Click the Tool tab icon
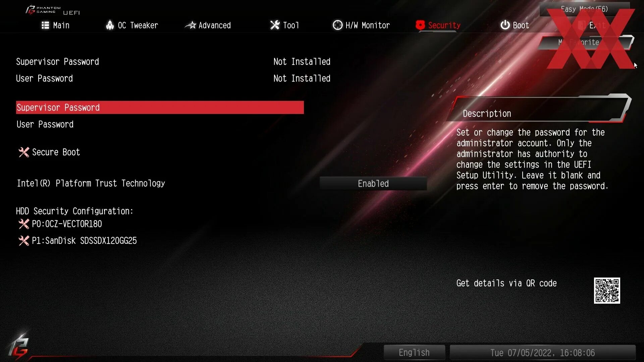The width and height of the screenshot is (644, 362). [x=273, y=25]
